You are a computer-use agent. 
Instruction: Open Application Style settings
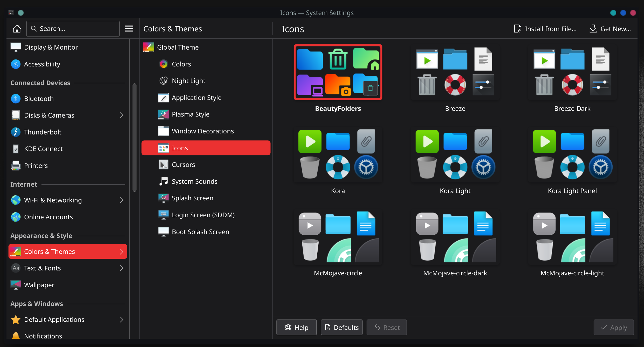tap(197, 97)
